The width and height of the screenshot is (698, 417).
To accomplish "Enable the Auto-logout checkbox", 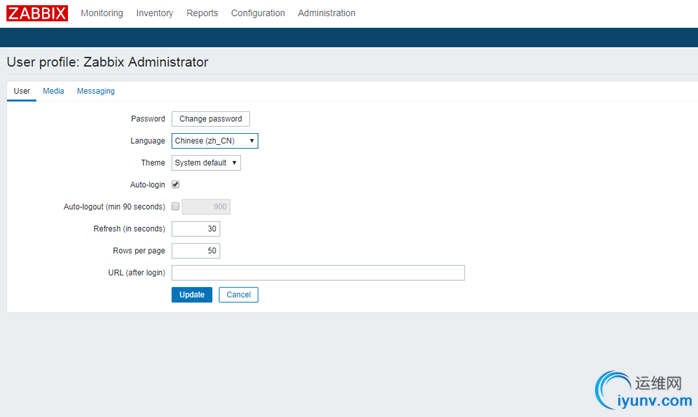I will tap(175, 206).
